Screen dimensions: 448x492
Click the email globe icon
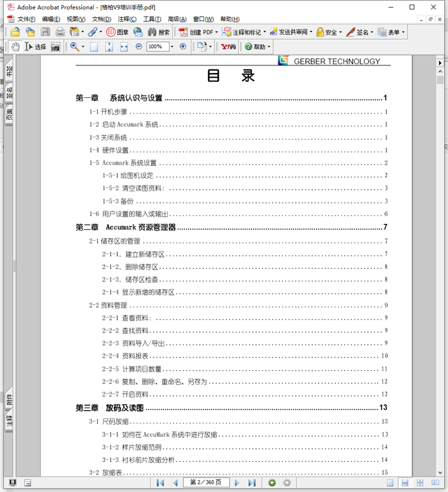[x=138, y=32]
